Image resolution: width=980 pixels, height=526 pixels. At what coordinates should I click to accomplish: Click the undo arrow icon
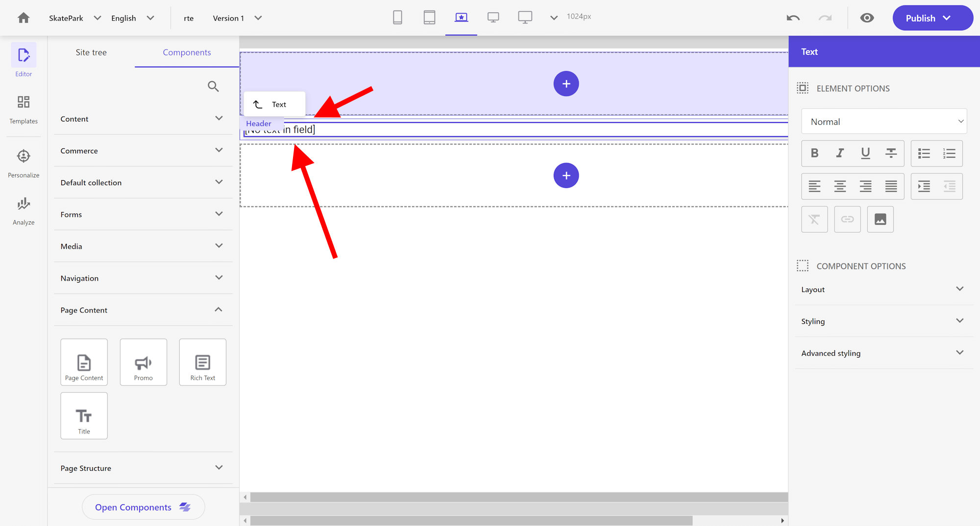(x=793, y=18)
